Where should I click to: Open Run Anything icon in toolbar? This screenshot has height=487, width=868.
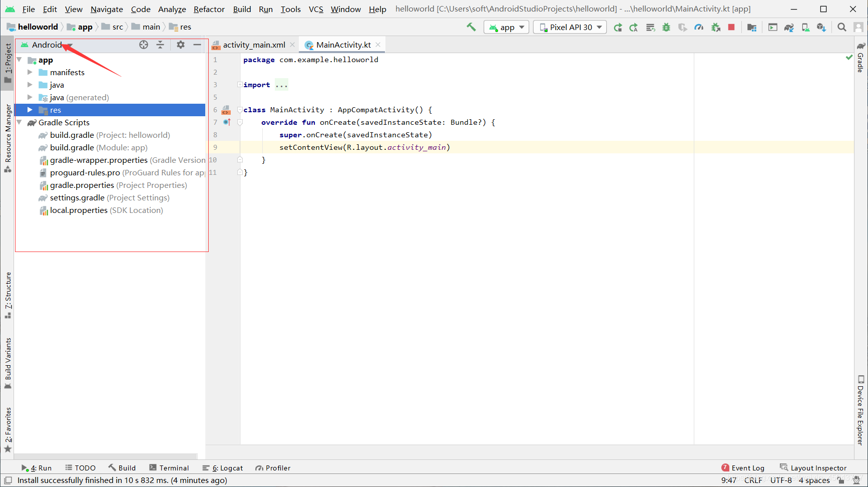773,27
